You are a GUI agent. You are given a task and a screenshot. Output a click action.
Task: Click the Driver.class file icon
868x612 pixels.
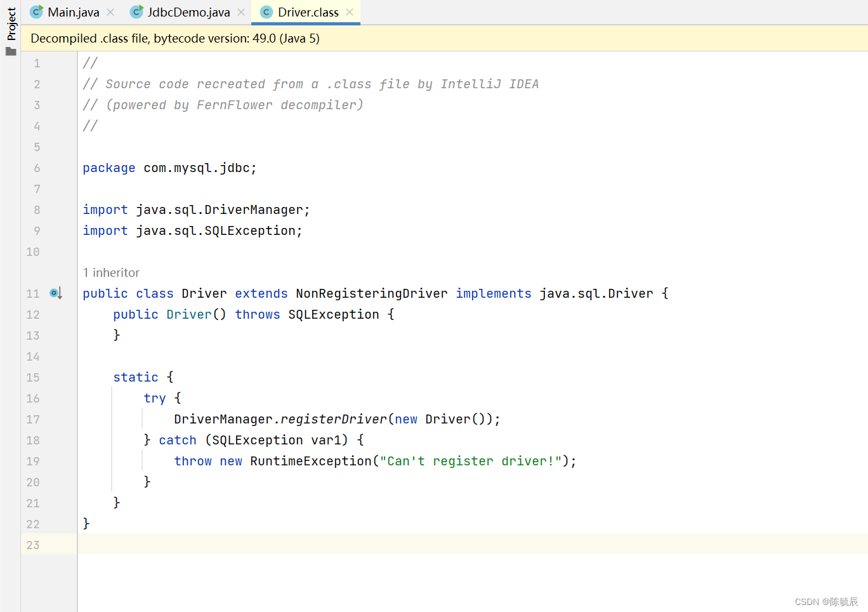pos(266,12)
